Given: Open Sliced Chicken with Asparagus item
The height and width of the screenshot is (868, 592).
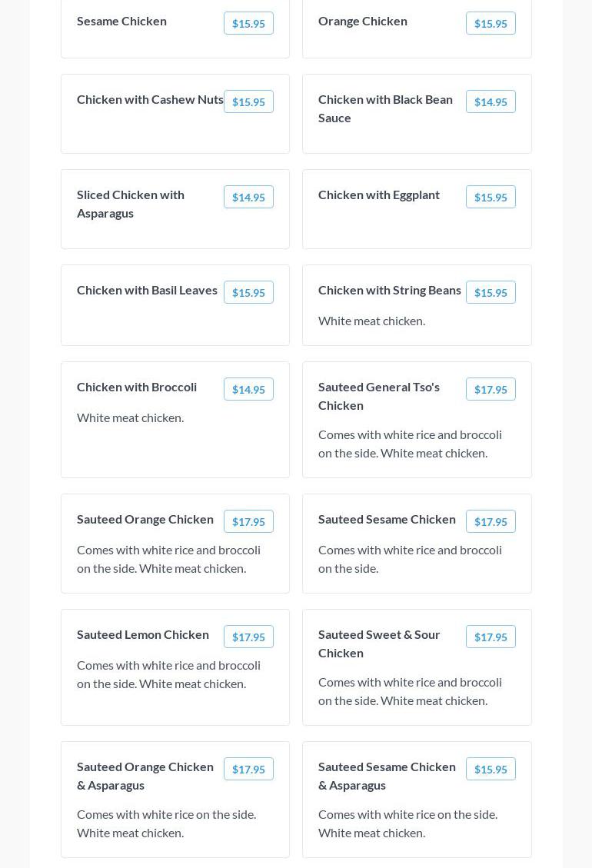Looking at the screenshot, I should [131, 204].
